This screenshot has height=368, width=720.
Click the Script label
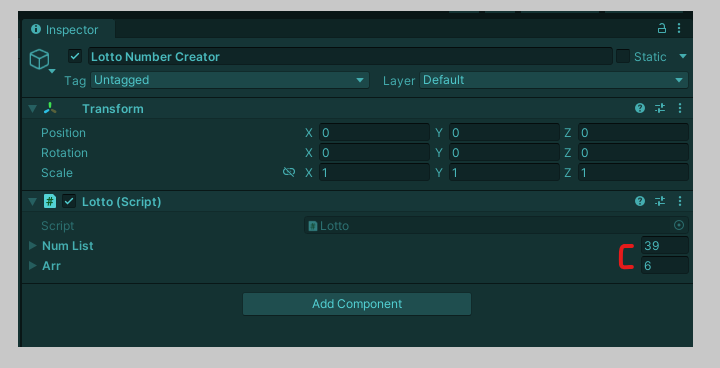pyautogui.click(x=57, y=226)
